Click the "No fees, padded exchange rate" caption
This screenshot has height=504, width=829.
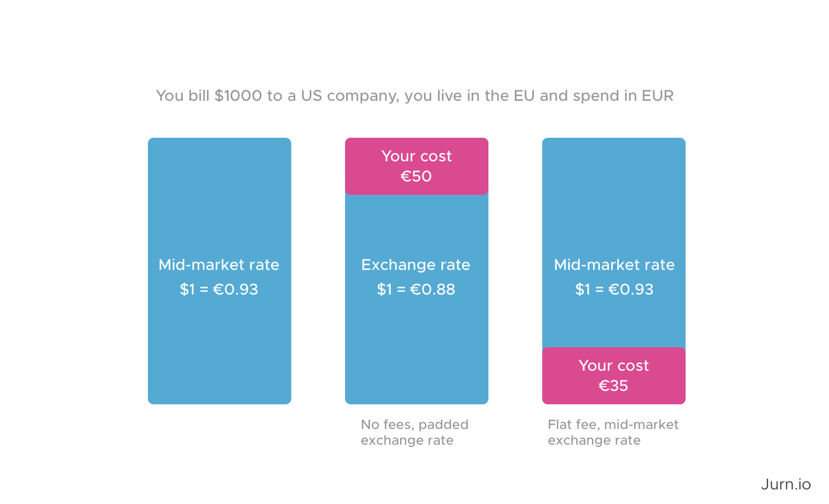(414, 432)
